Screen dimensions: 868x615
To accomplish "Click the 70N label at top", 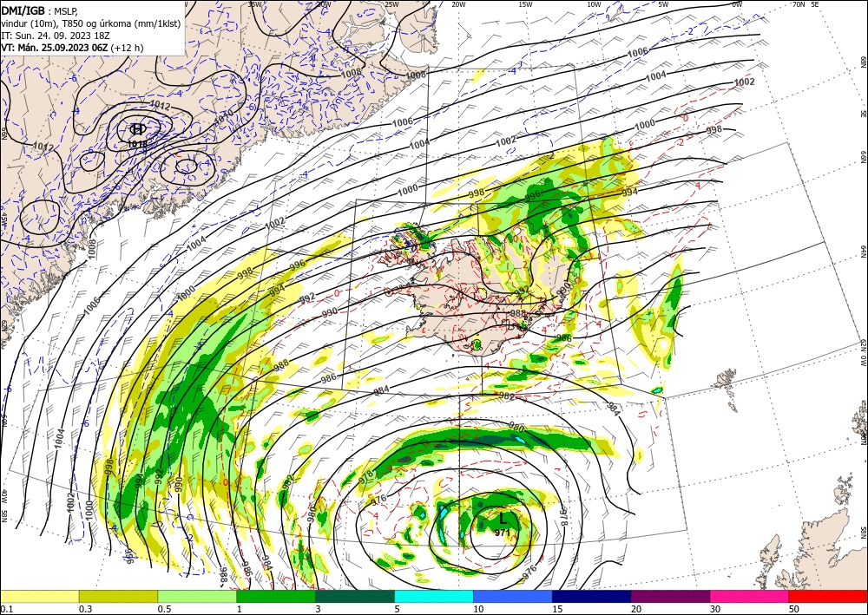I will click(x=799, y=4).
